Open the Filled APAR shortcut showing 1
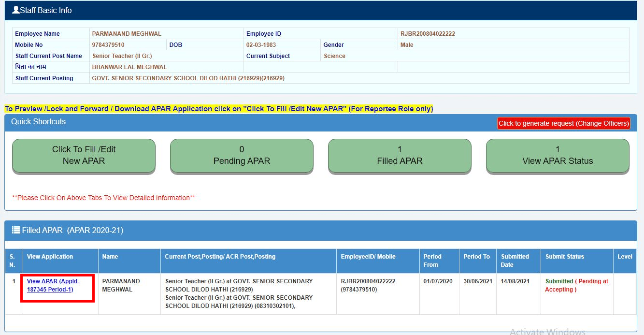 point(400,156)
